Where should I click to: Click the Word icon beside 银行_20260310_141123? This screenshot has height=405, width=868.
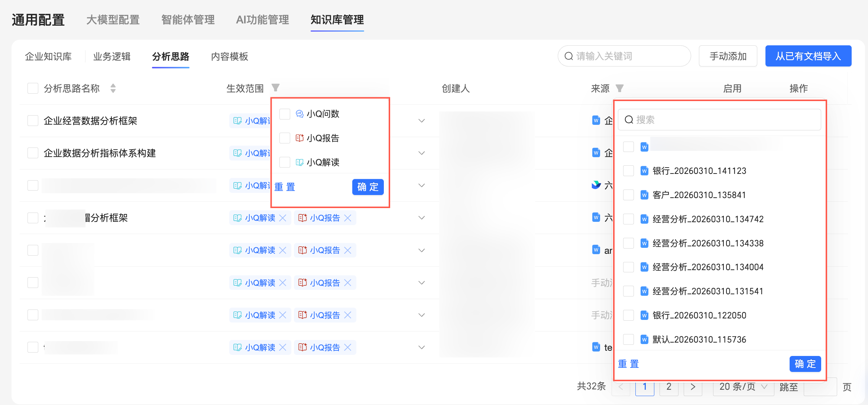click(644, 171)
